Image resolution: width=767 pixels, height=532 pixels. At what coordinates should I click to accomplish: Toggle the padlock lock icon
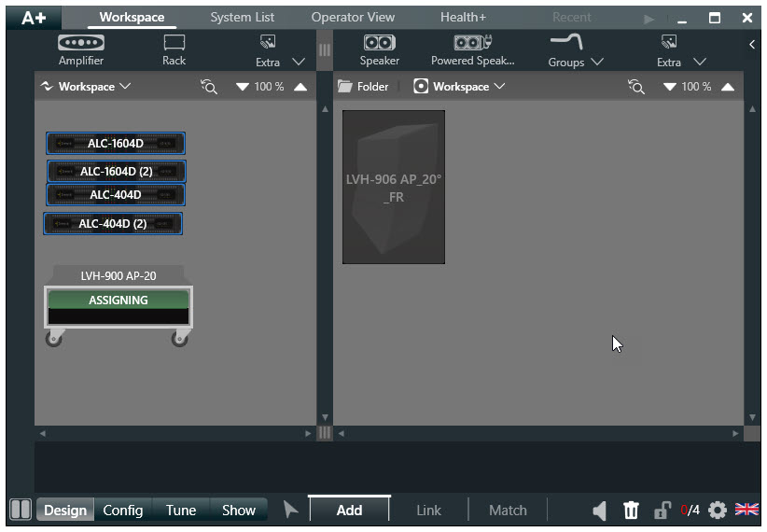coord(662,510)
